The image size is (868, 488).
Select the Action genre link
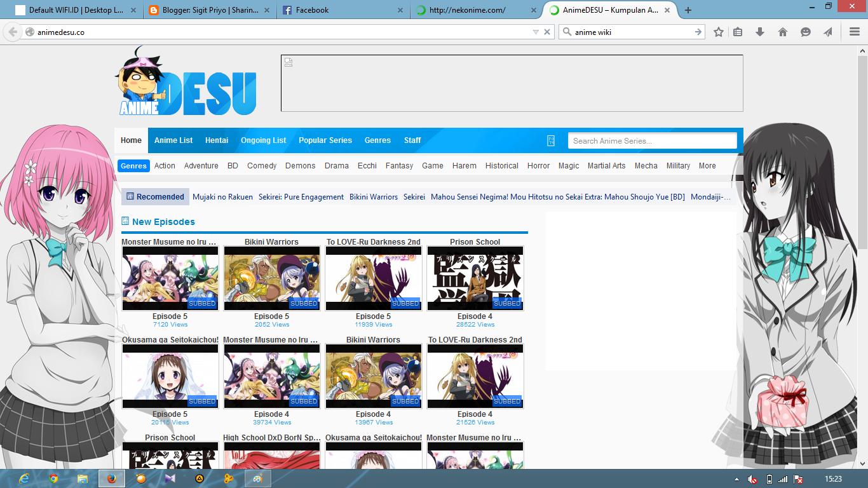[x=165, y=166]
